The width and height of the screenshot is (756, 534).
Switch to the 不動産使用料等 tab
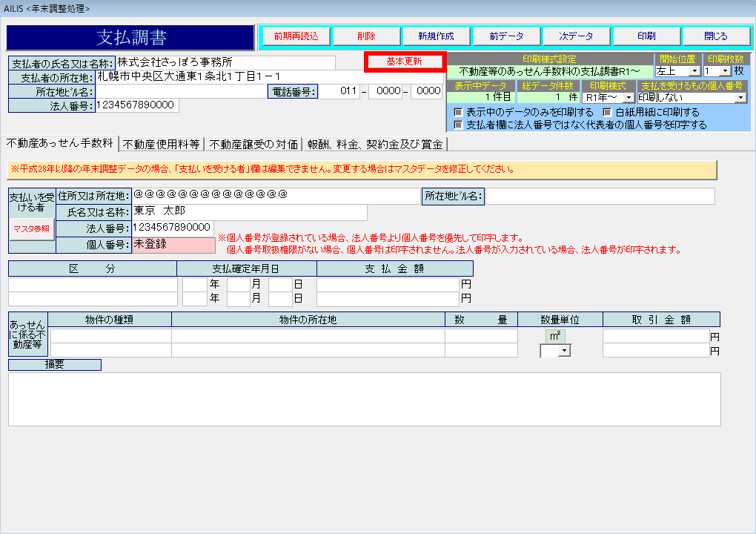161,144
